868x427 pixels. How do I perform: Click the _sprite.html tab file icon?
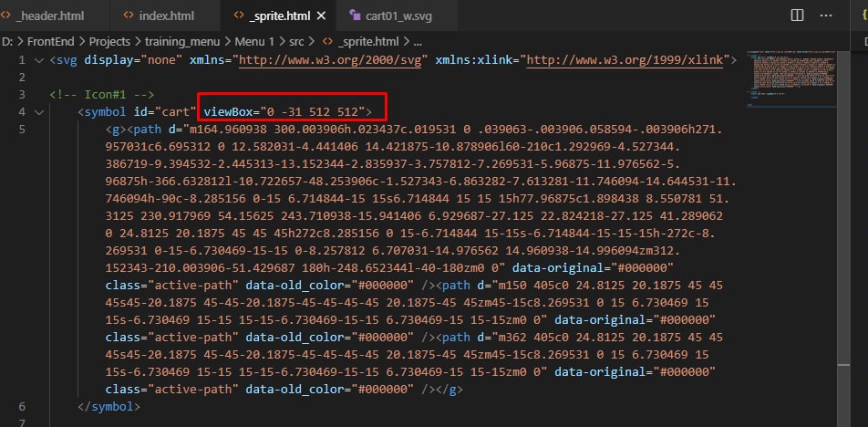(239, 16)
